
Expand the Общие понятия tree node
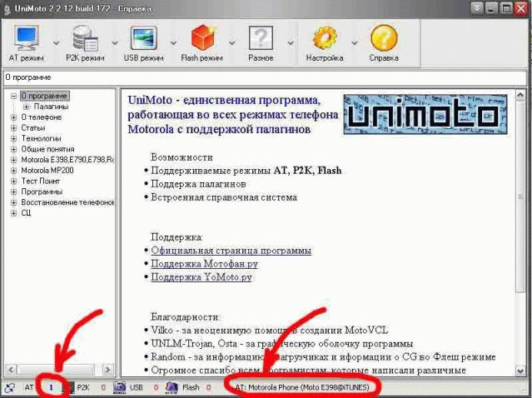(x=13, y=149)
